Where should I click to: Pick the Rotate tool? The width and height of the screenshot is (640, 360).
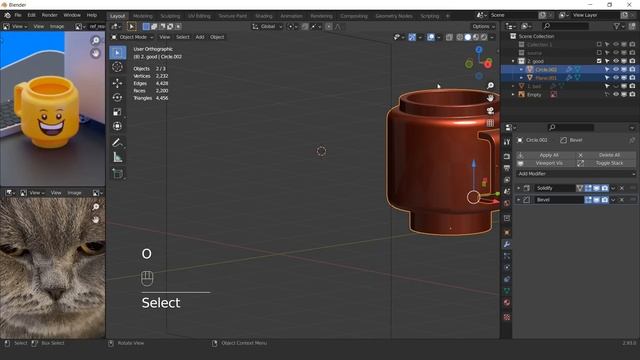pos(118,98)
